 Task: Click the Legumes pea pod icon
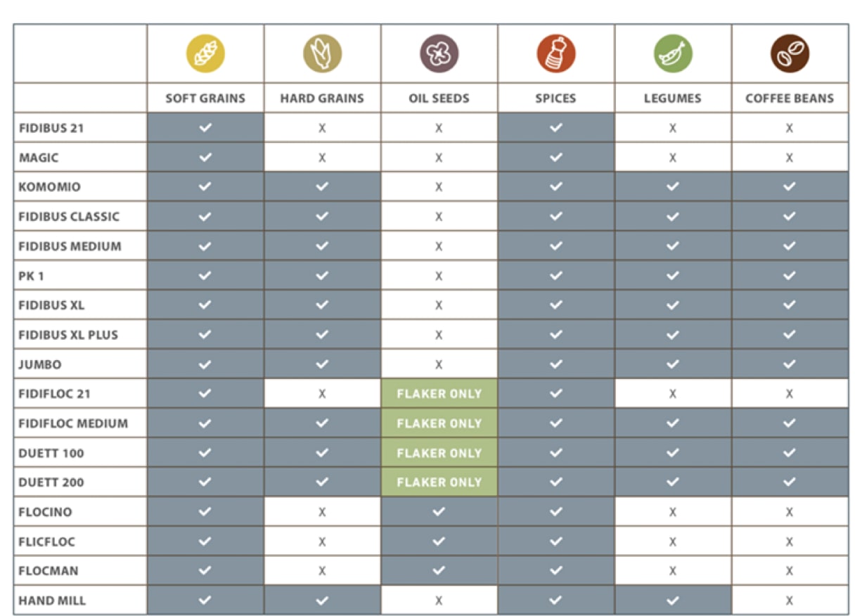click(x=672, y=54)
